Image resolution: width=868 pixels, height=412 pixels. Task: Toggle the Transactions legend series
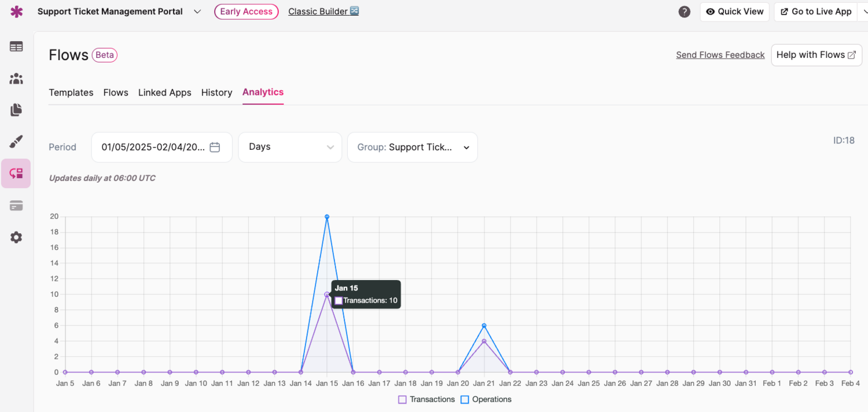(x=426, y=399)
